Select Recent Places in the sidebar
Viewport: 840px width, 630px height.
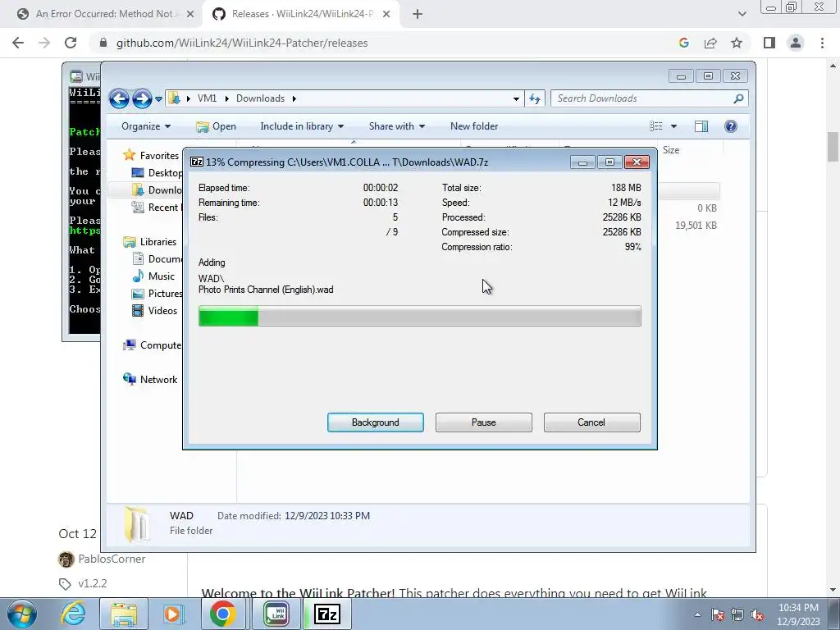157,208
